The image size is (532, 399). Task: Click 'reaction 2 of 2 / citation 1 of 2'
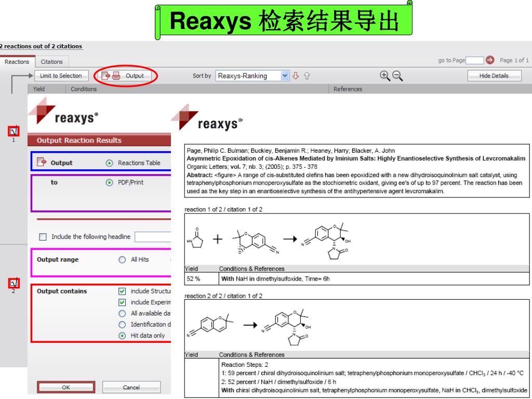click(x=223, y=296)
